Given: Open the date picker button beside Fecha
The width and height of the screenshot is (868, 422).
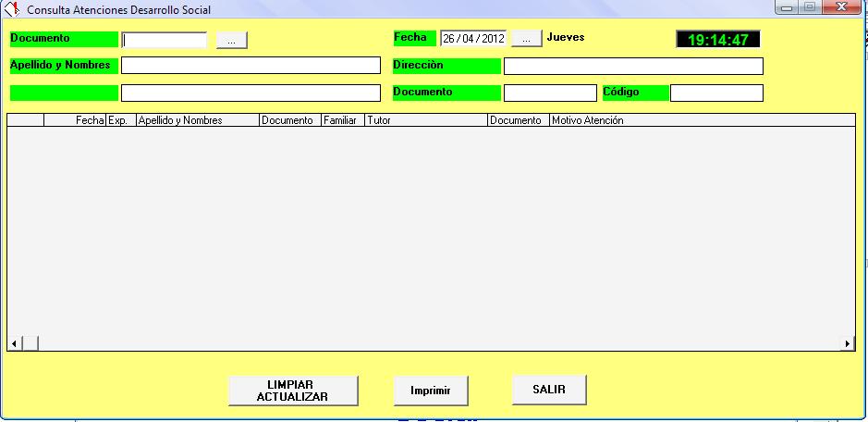Looking at the screenshot, I should 525,39.
